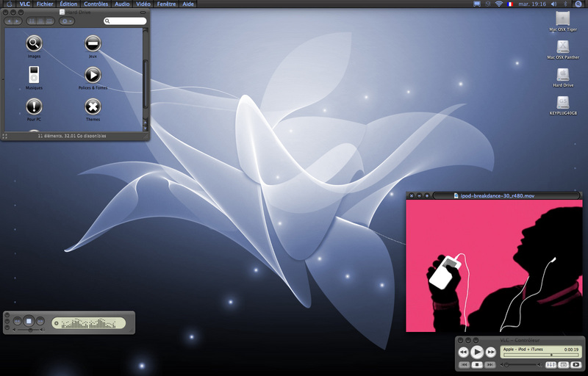Select the Hard Drive desktop icon
This screenshot has height=376, width=588.
click(562, 74)
